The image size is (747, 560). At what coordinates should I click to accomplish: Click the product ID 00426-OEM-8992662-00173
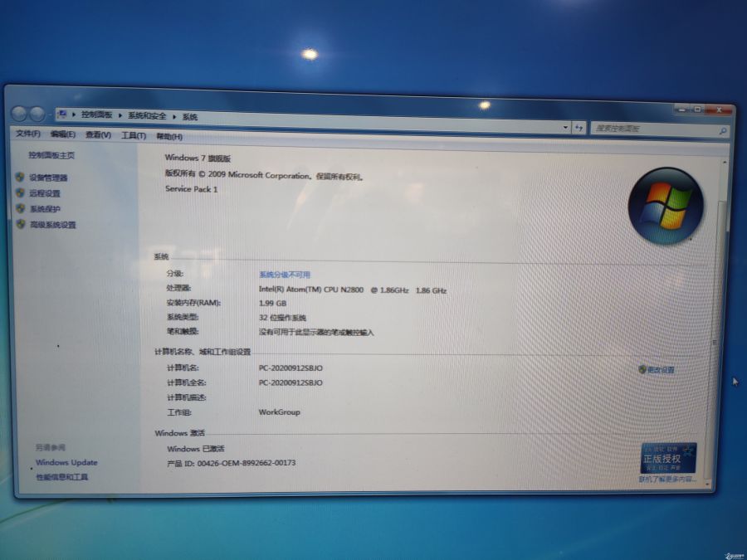(x=247, y=463)
